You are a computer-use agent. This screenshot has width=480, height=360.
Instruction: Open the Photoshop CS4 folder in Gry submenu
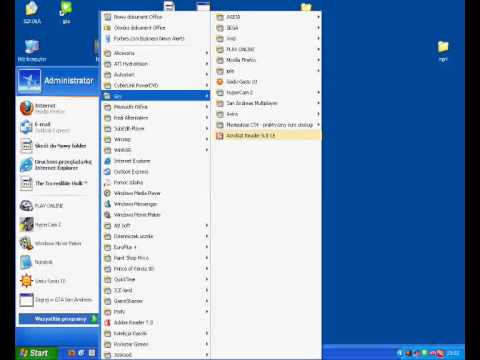267,125
